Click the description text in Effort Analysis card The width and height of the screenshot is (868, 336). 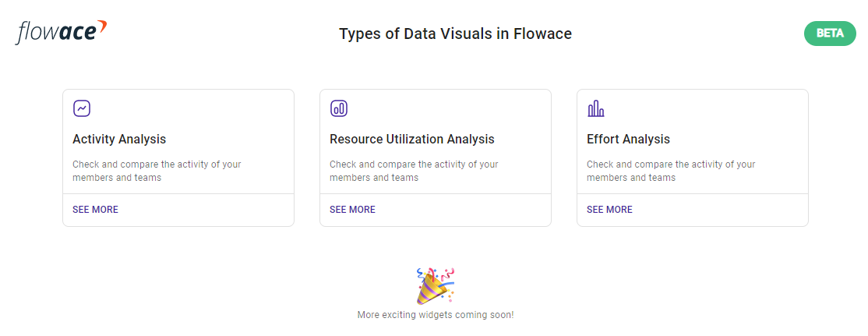tap(671, 171)
